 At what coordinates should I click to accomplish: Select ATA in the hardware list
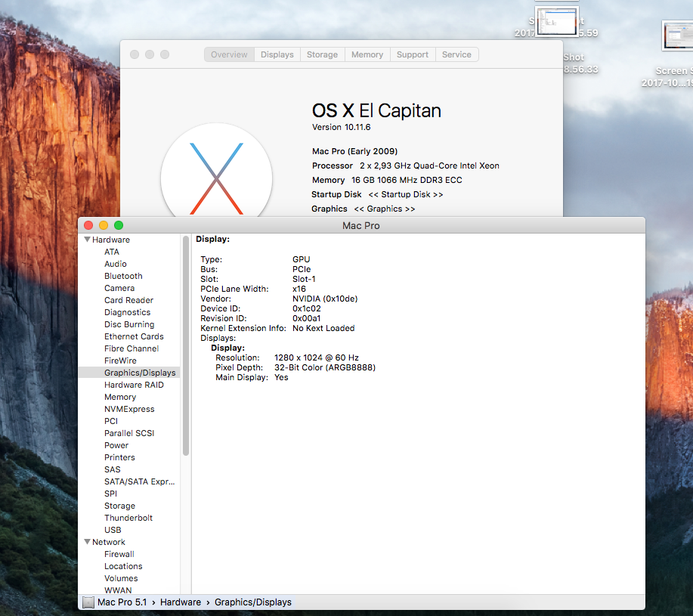[112, 252]
